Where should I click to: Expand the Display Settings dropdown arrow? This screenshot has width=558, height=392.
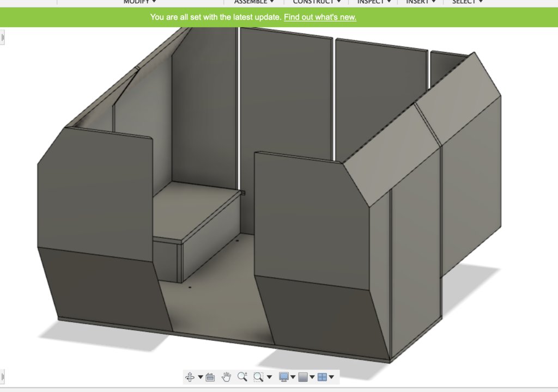(293, 377)
